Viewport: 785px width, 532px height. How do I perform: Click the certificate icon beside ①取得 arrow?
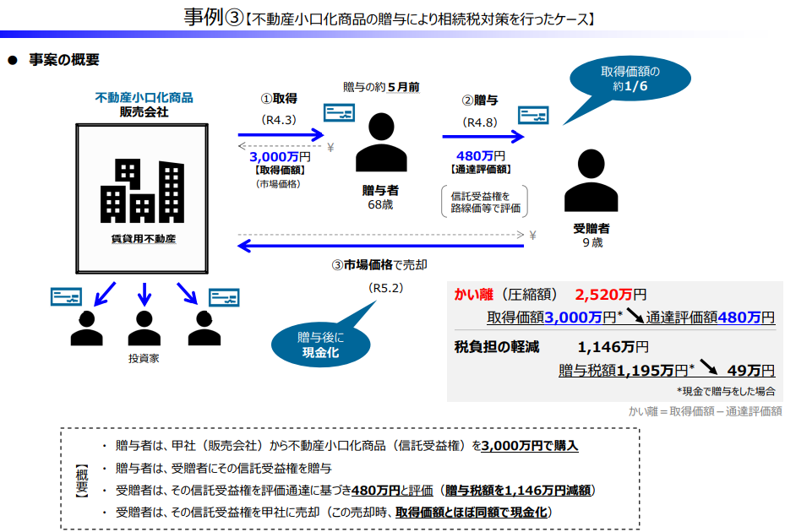pyautogui.click(x=340, y=114)
